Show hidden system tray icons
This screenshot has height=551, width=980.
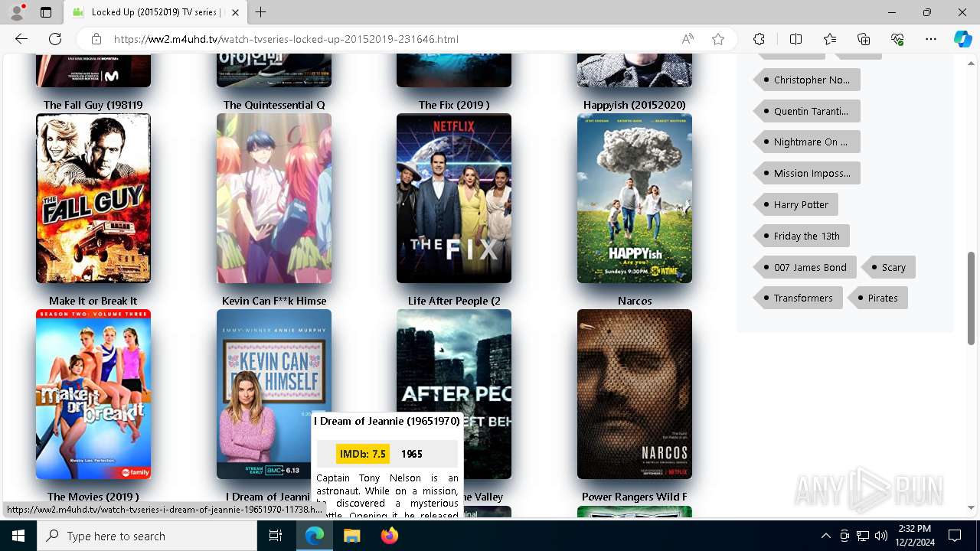click(825, 536)
